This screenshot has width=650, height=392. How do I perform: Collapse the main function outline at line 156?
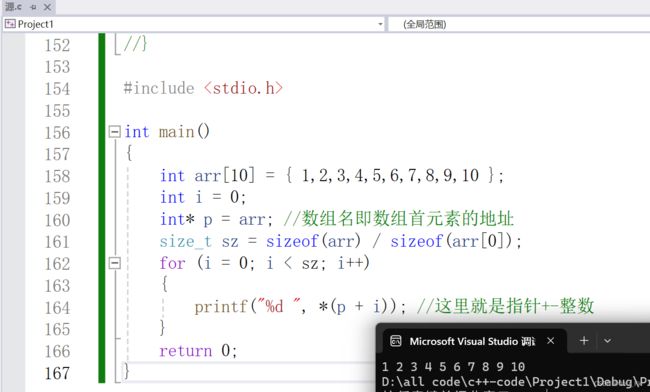coord(114,132)
